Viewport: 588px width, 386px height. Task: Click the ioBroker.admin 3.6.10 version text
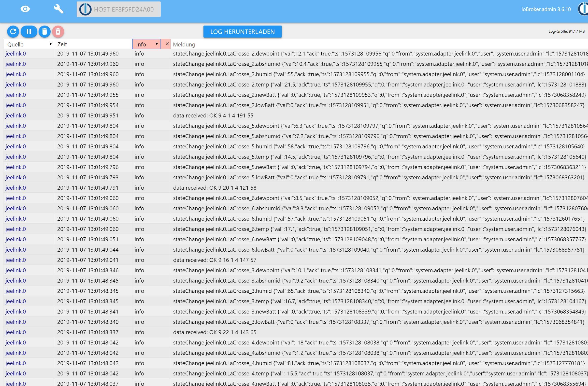coord(546,9)
